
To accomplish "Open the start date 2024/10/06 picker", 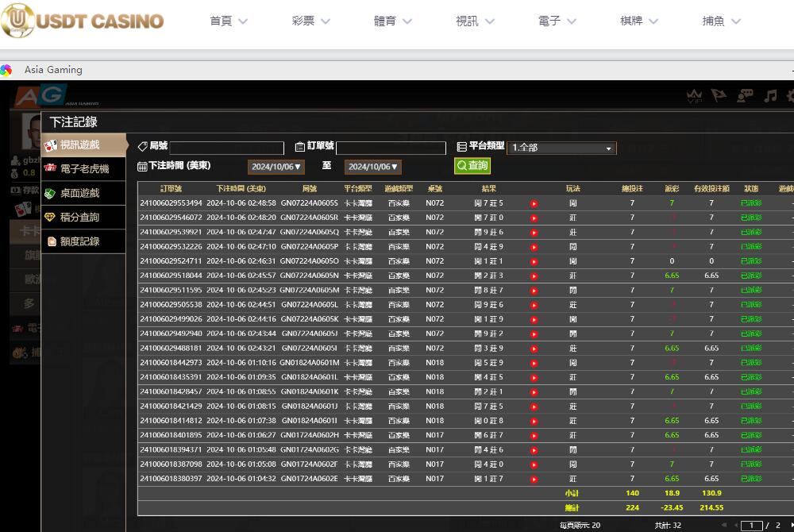I will click(276, 167).
